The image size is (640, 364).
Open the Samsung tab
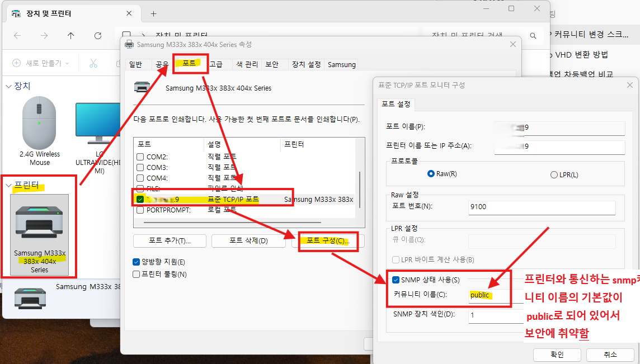(342, 64)
